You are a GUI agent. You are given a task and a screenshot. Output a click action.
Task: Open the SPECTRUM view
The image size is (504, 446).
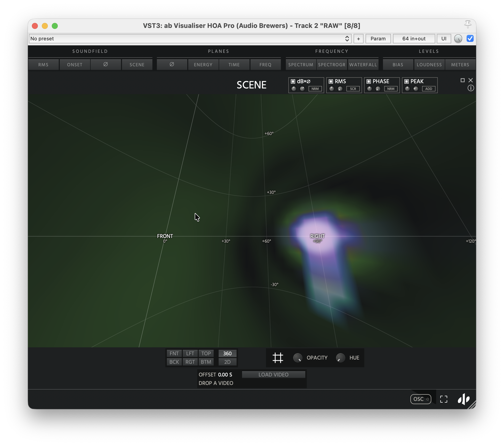click(x=301, y=65)
